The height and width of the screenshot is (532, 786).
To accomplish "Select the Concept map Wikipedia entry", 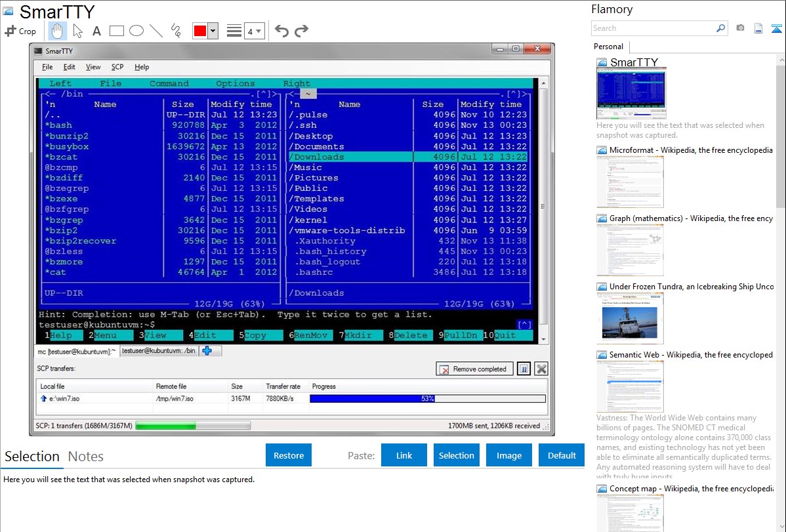I will [x=685, y=488].
